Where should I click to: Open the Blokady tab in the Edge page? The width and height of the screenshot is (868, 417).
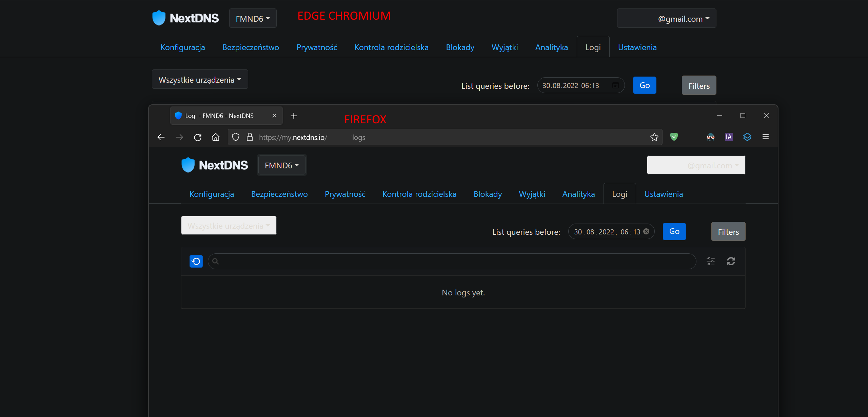pyautogui.click(x=460, y=47)
